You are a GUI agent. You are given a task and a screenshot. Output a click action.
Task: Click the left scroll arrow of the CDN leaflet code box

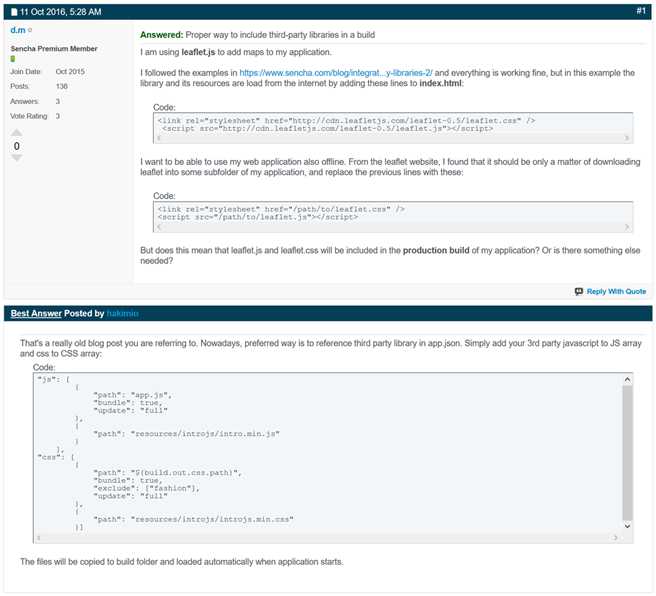point(159,138)
